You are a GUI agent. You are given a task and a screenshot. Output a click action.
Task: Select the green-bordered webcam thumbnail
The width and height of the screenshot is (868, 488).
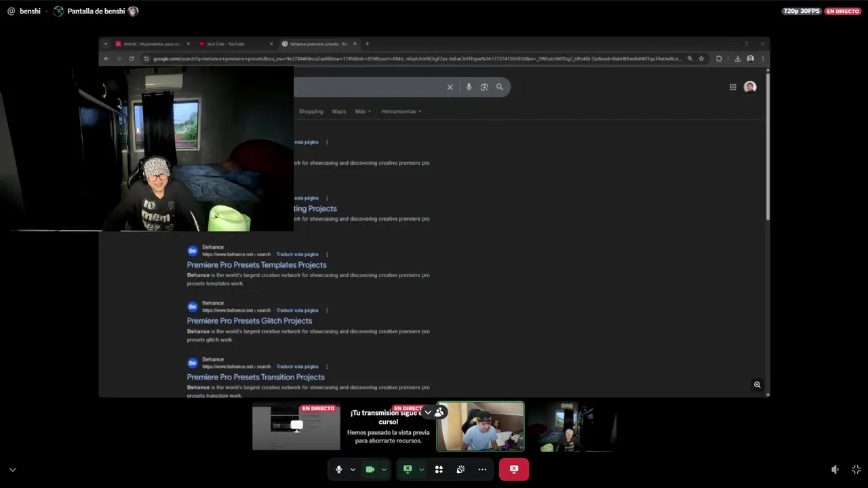point(480,426)
